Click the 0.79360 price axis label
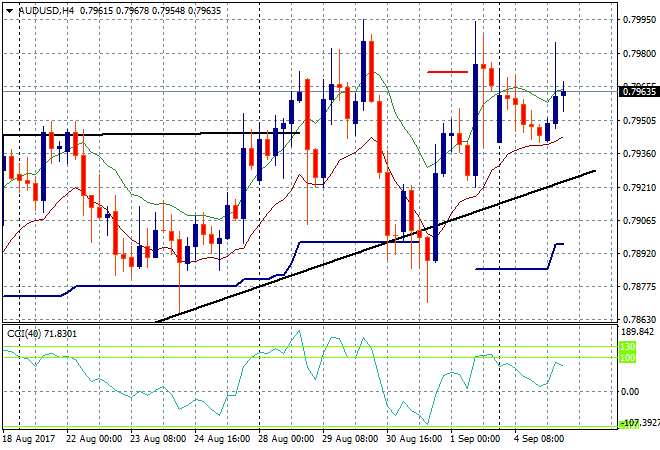The height and width of the screenshot is (450, 660). (x=639, y=154)
